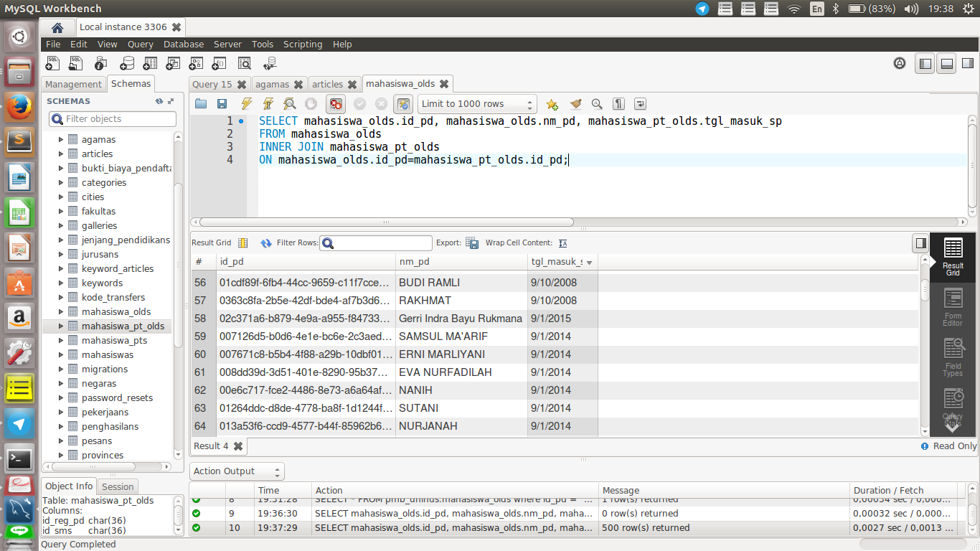Create a new SQL tab toolbar icon
The image size is (980, 551).
[x=53, y=63]
